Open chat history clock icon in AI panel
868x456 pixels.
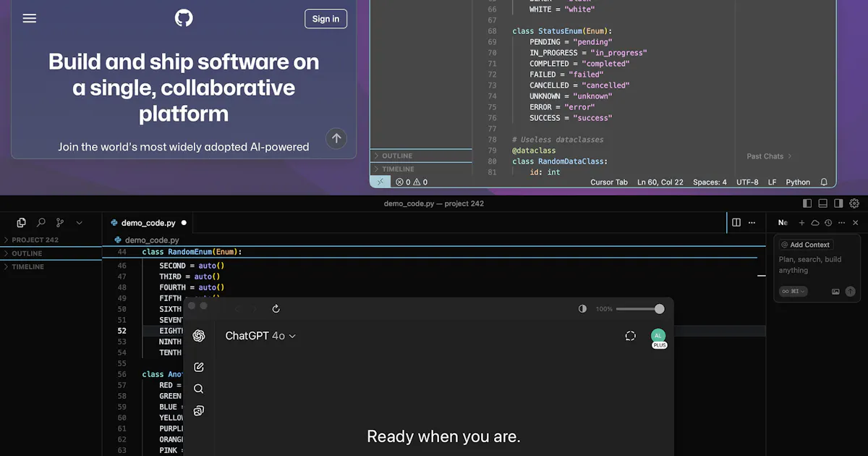click(x=828, y=223)
